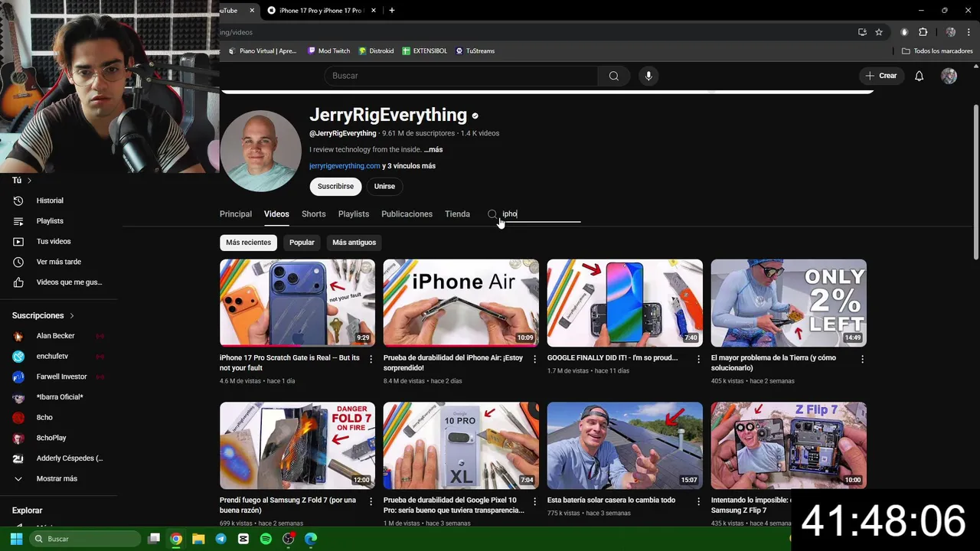Open the DANGER FOLD 7 ON FIRE thumbnail

click(x=297, y=445)
